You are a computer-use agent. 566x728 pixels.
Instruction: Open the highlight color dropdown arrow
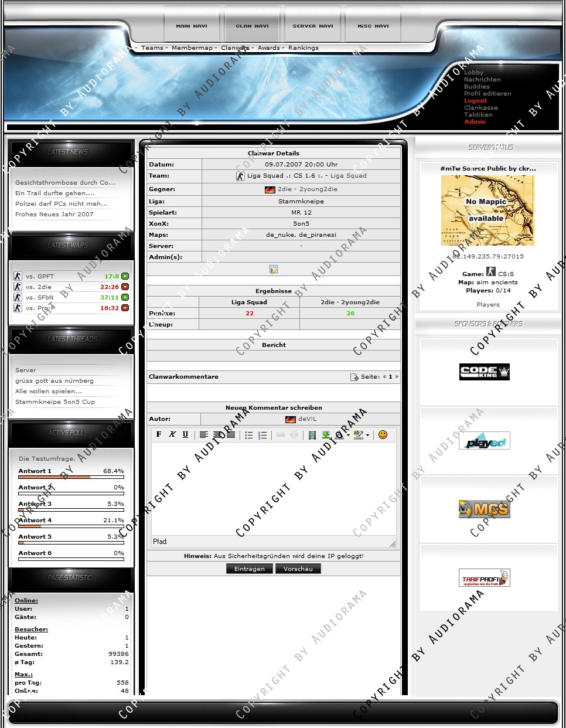368,436
